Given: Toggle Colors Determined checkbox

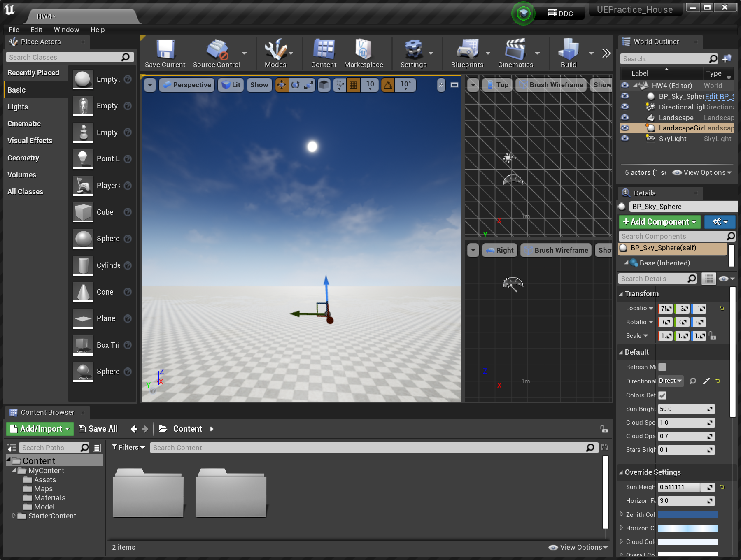Looking at the screenshot, I should point(662,395).
